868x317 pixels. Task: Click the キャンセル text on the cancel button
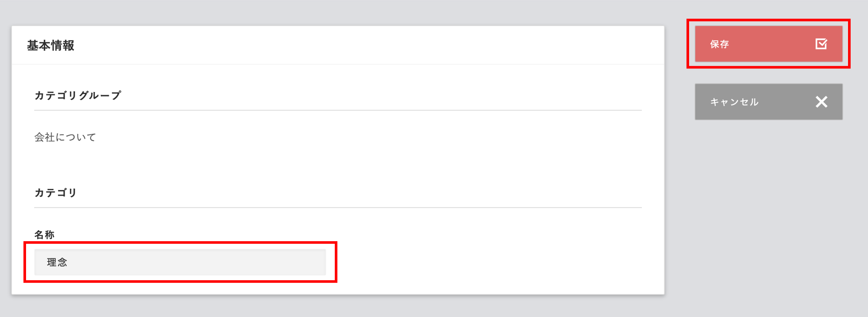click(x=734, y=102)
